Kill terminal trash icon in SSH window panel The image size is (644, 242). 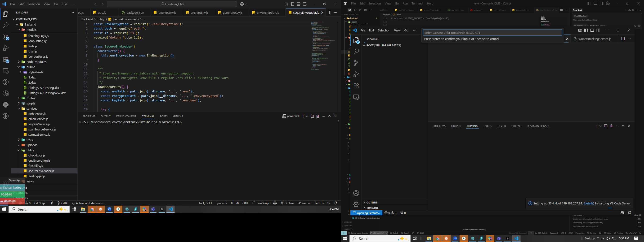click(611, 126)
